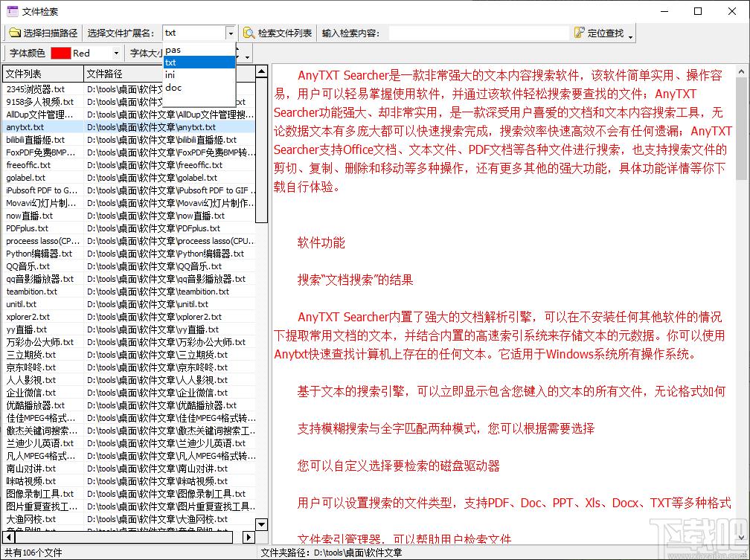Image resolution: width=750 pixels, height=560 pixels.
Task: Click file list horizontal scroll left arrow
Action: coord(9,537)
